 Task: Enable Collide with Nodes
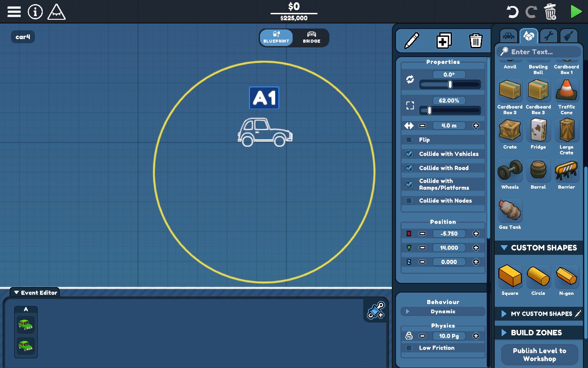[409, 201]
